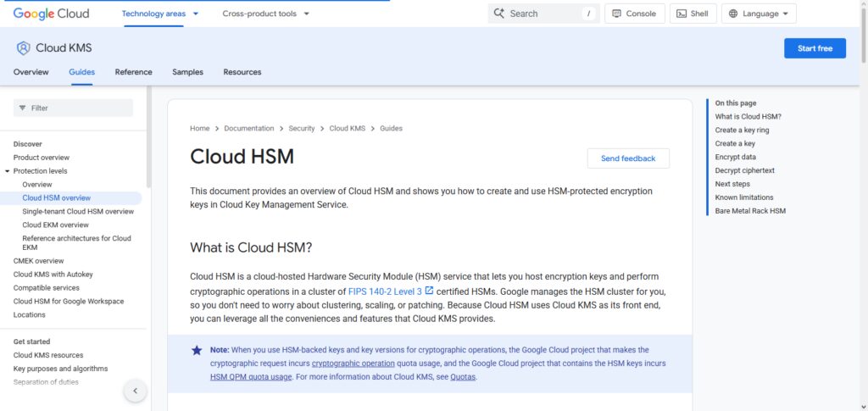Switch to the Overview tab

(31, 72)
